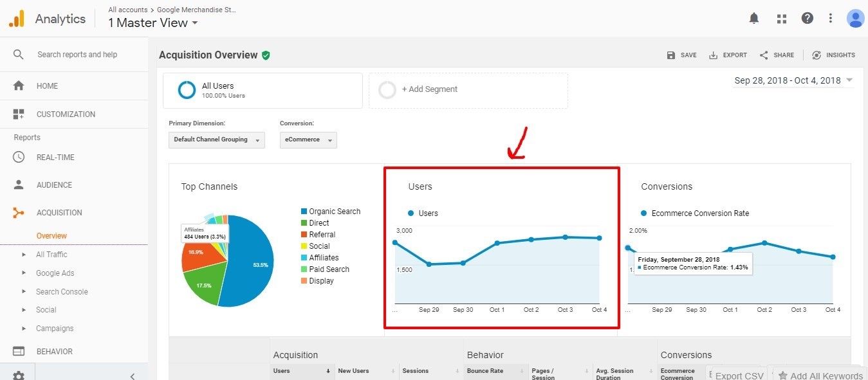Click the Google Analytics logo
Viewport: 868px width, 380px height.
click(x=16, y=19)
